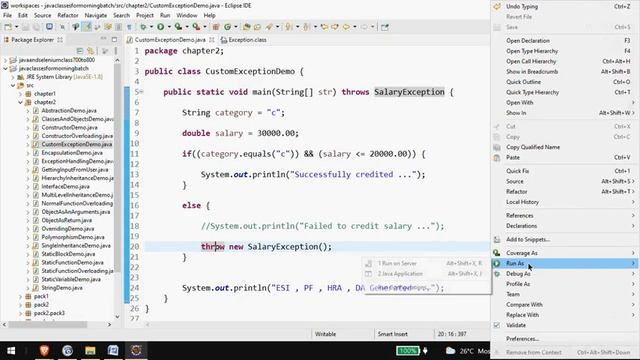Select Debug As in context menu

[x=565, y=274]
